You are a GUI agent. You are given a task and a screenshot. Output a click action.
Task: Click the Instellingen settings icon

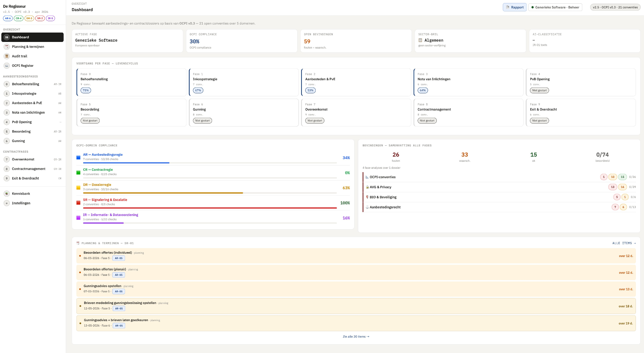click(x=7, y=203)
